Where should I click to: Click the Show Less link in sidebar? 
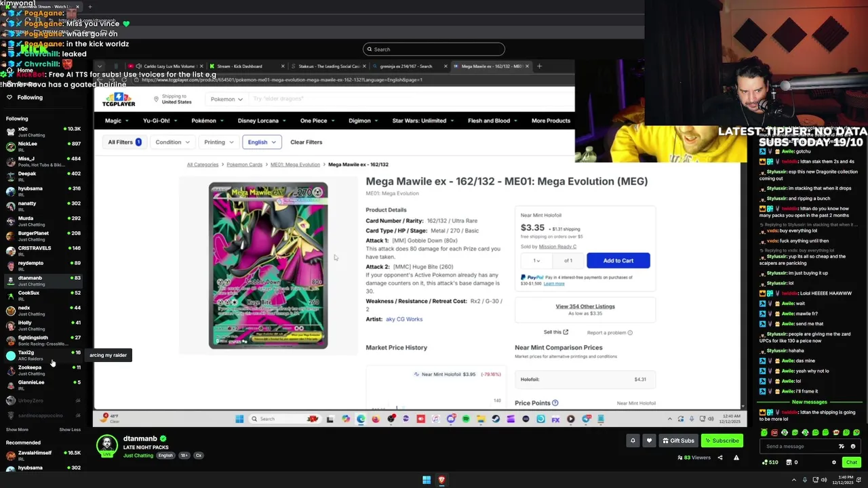(70, 430)
